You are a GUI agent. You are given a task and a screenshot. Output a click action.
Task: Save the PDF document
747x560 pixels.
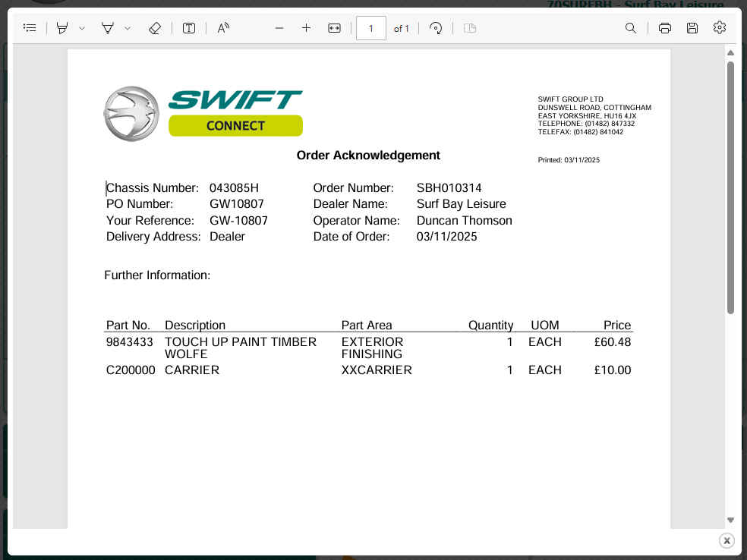692,28
